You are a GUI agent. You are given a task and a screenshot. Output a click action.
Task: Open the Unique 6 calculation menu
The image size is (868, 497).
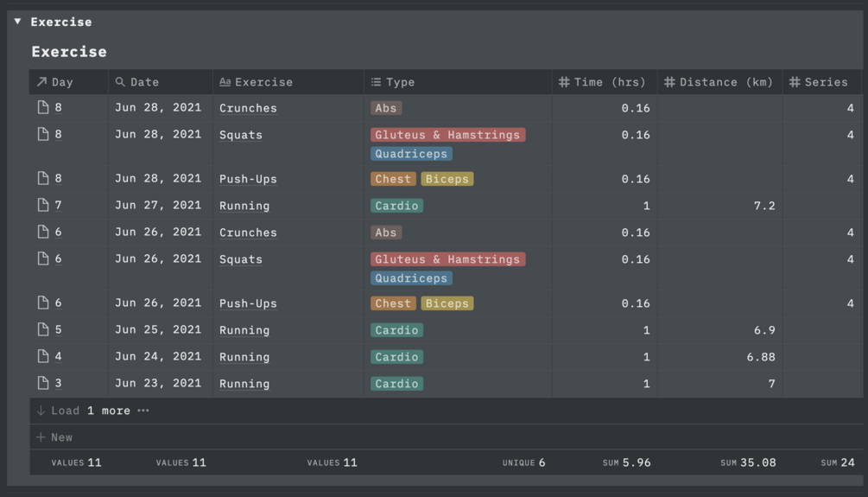pyautogui.click(x=523, y=462)
